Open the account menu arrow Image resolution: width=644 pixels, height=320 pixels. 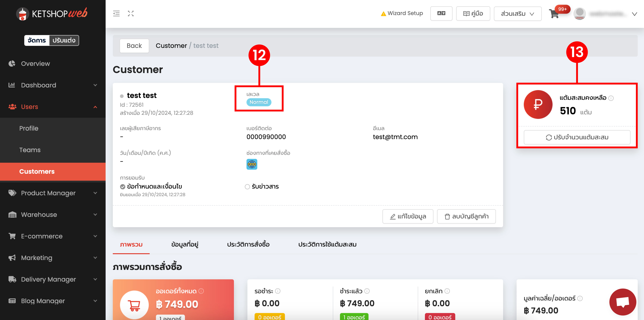634,14
